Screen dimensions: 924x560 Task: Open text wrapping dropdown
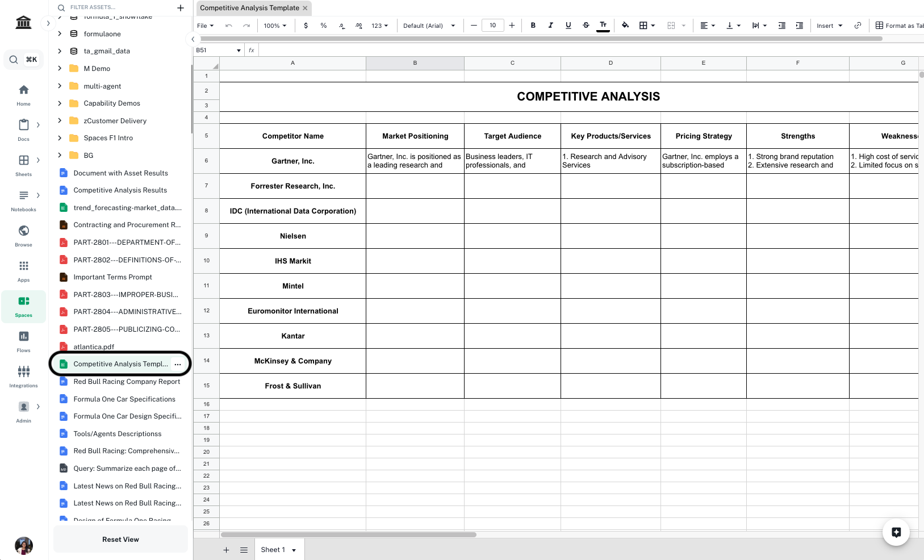(759, 26)
